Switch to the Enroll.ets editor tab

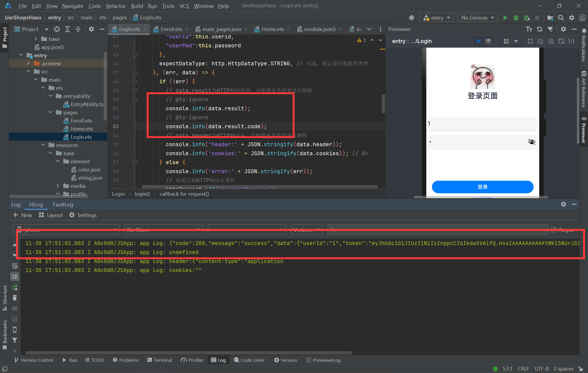point(171,29)
